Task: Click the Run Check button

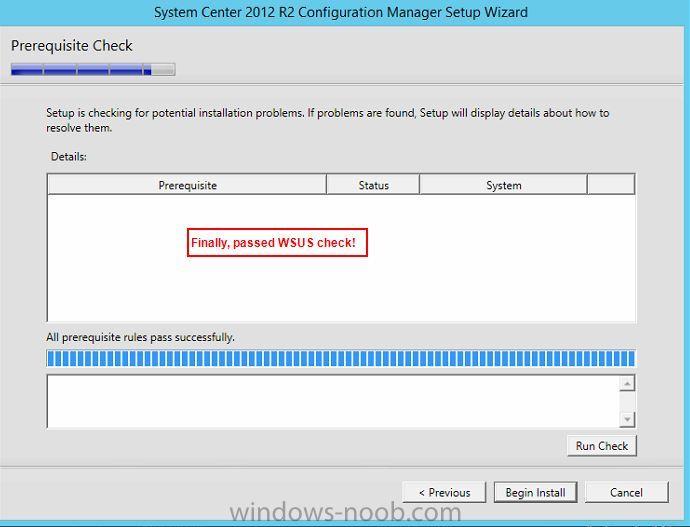Action: point(602,446)
